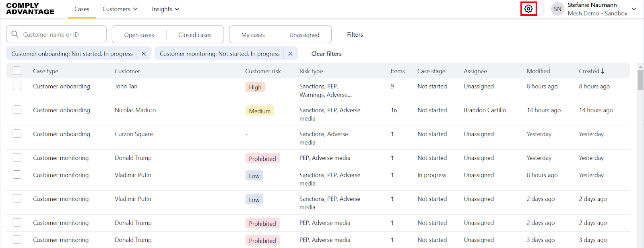
Task: Open the Insights dropdown menu
Action: [x=165, y=9]
